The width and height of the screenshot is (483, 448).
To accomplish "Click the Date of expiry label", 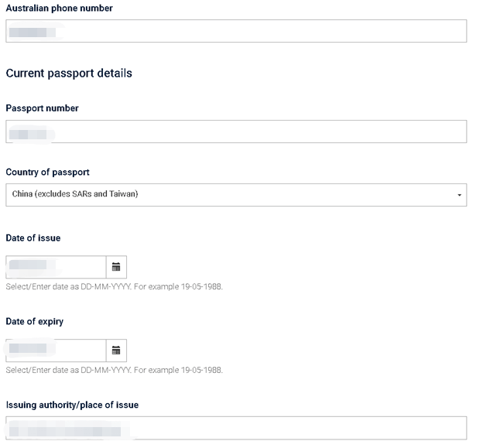I will pyautogui.click(x=35, y=321).
